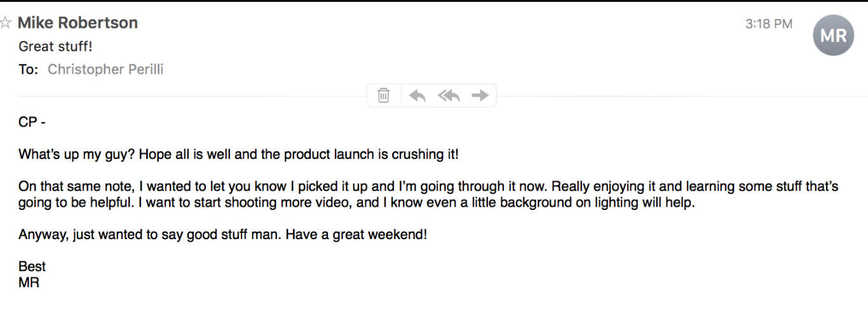Click the phrase "Have a great weekend!"
The width and height of the screenshot is (868, 325).
click(x=356, y=235)
